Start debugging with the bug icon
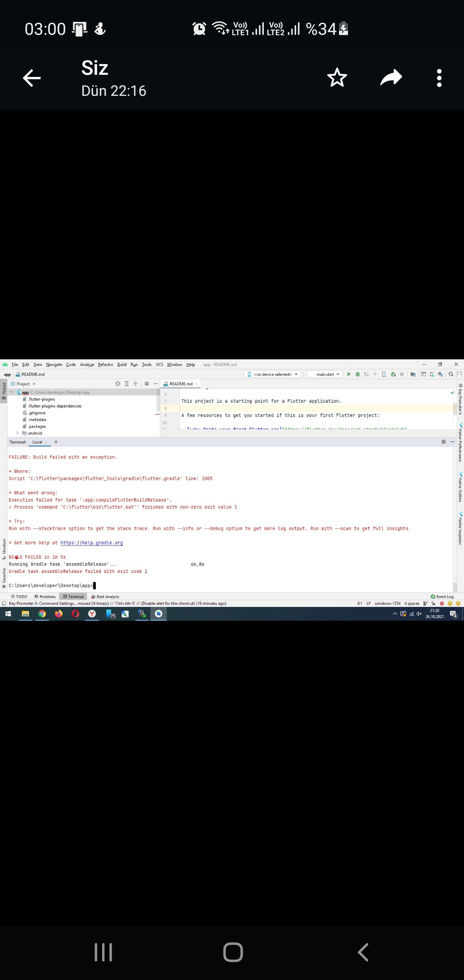 click(357, 374)
